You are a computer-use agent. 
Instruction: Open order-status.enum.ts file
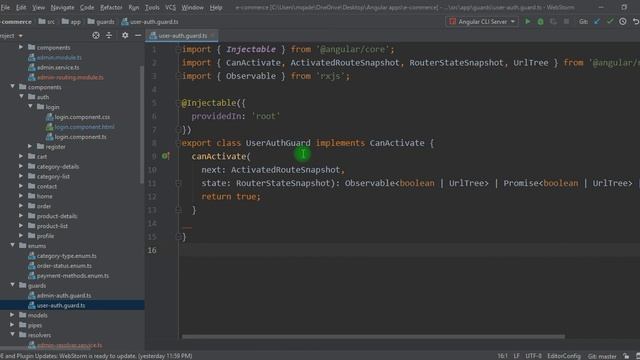coord(64,265)
